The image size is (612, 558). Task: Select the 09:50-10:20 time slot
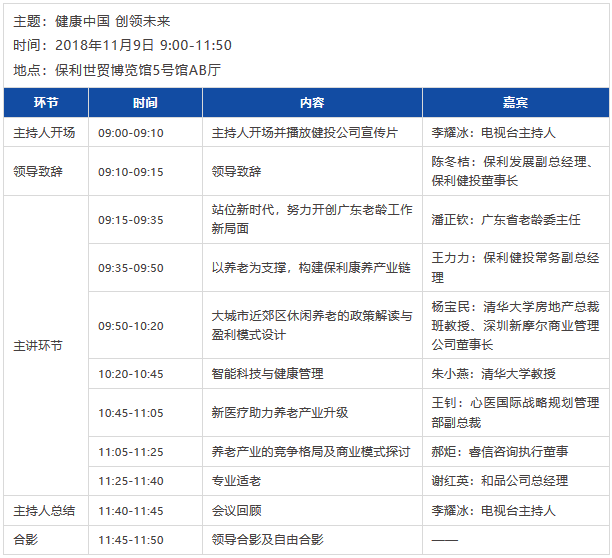(x=131, y=325)
